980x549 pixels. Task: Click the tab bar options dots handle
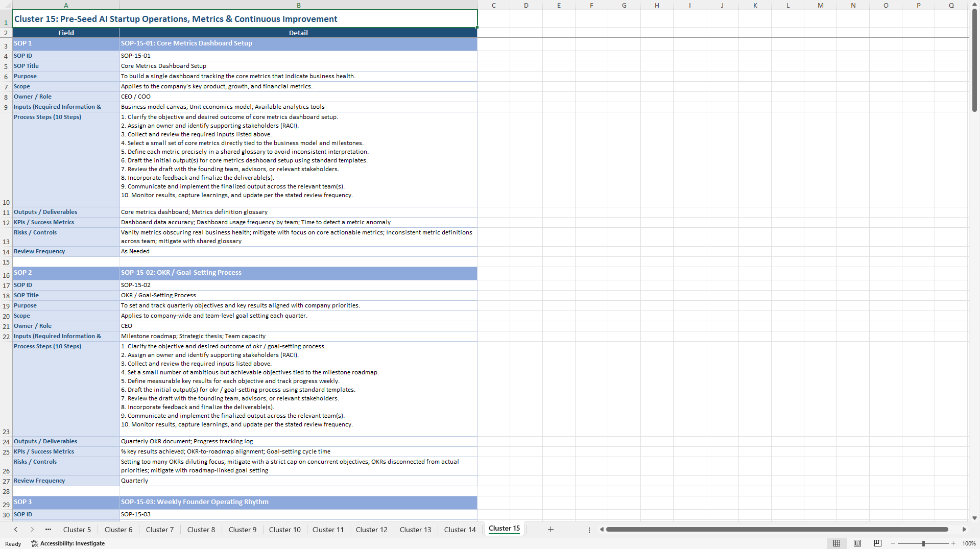tap(589, 530)
